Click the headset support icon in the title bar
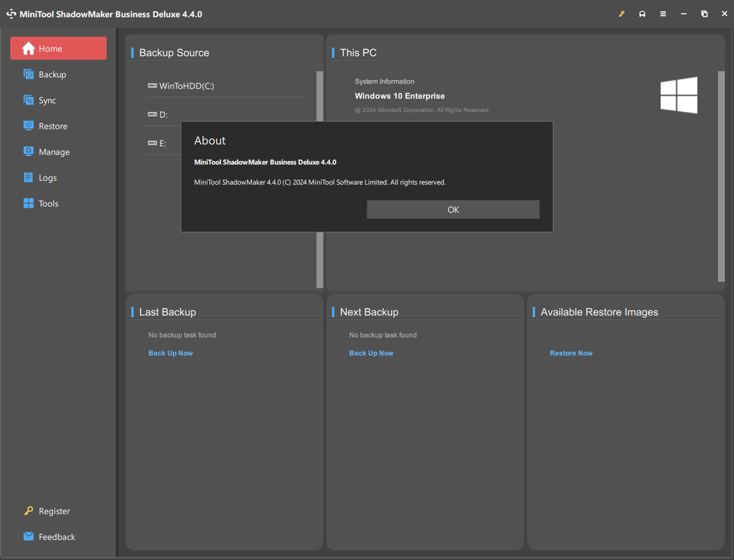The image size is (734, 560). [x=642, y=13]
